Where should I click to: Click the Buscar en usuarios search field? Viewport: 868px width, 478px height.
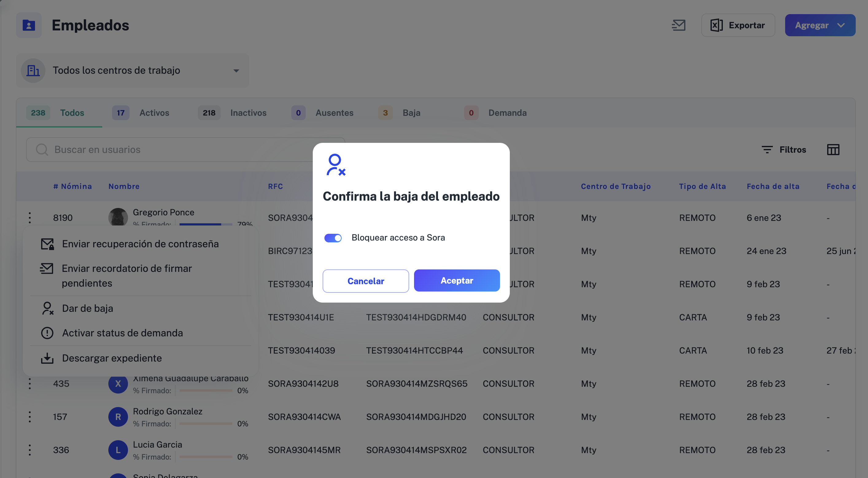pyautogui.click(x=186, y=149)
